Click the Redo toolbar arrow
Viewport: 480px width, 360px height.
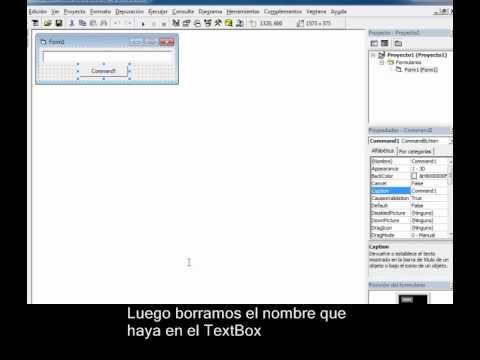128,23
